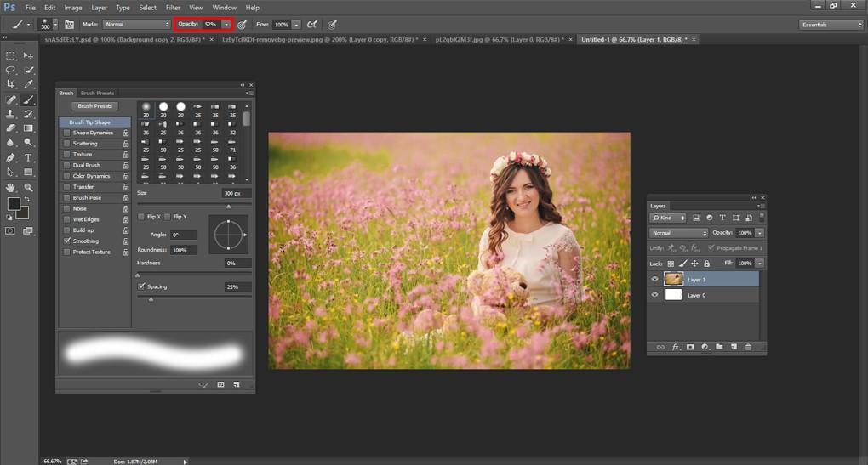Open the Image menu

pyautogui.click(x=73, y=8)
